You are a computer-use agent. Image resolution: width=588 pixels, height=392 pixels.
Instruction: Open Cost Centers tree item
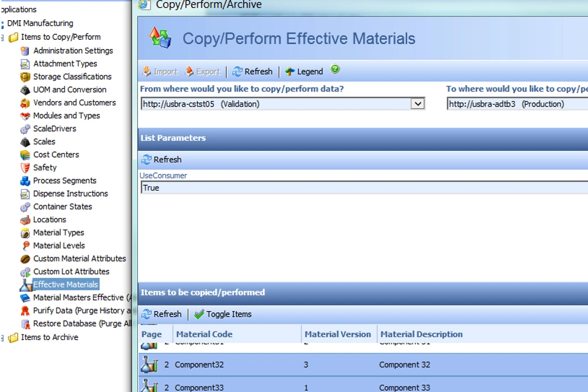(x=56, y=154)
